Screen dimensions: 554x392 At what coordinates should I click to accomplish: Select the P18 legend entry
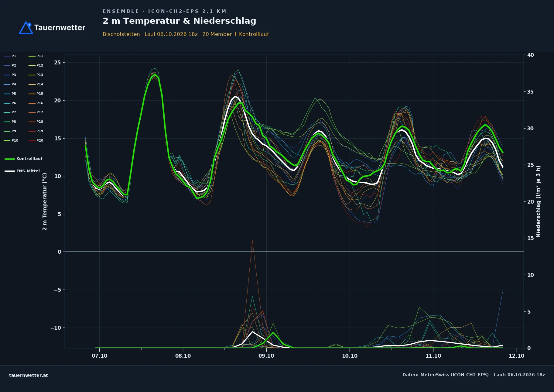[36, 122]
